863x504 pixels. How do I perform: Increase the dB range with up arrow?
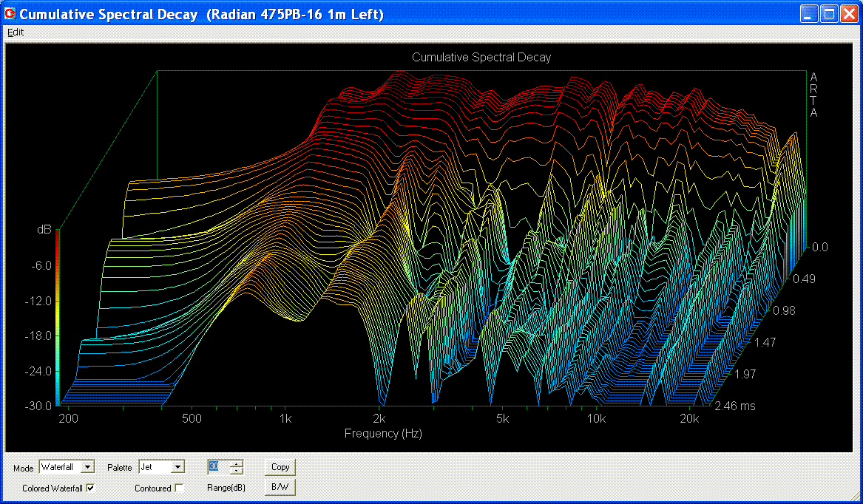237,463
